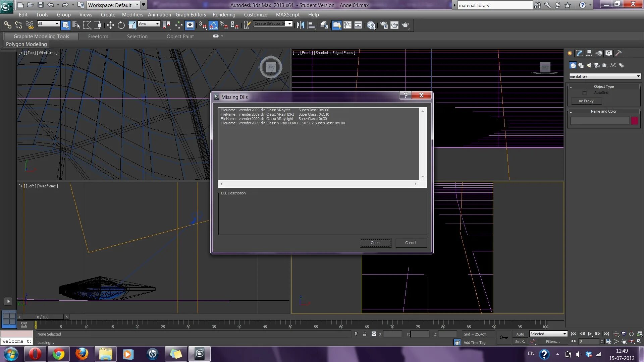Open the Material Editor icon

[371, 25]
